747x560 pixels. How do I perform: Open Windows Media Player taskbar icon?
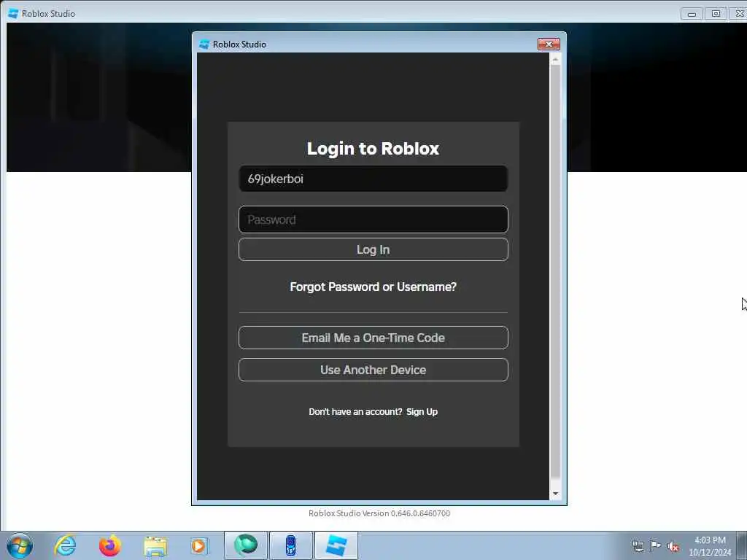point(198,545)
